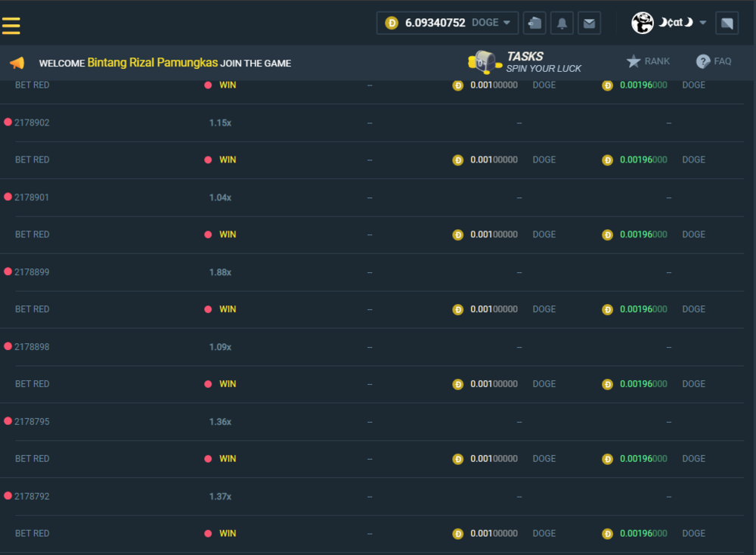Open the wallet icon
The width and height of the screenshot is (756, 555).
point(534,23)
